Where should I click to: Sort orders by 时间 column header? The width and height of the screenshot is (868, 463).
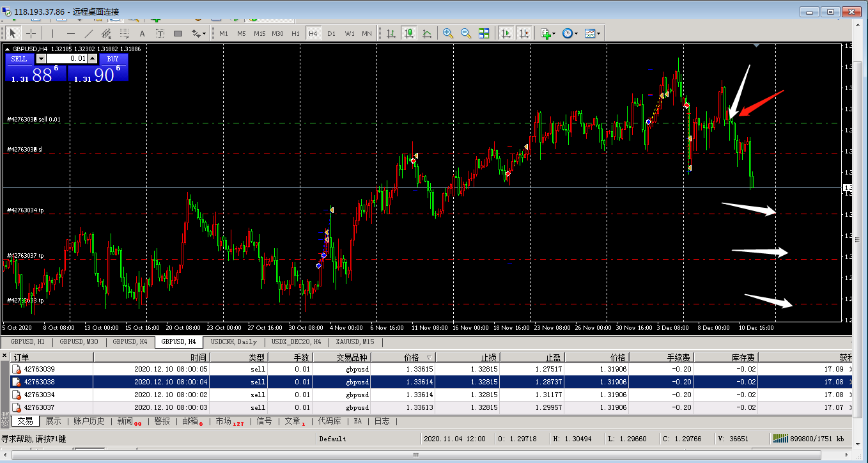click(x=152, y=357)
